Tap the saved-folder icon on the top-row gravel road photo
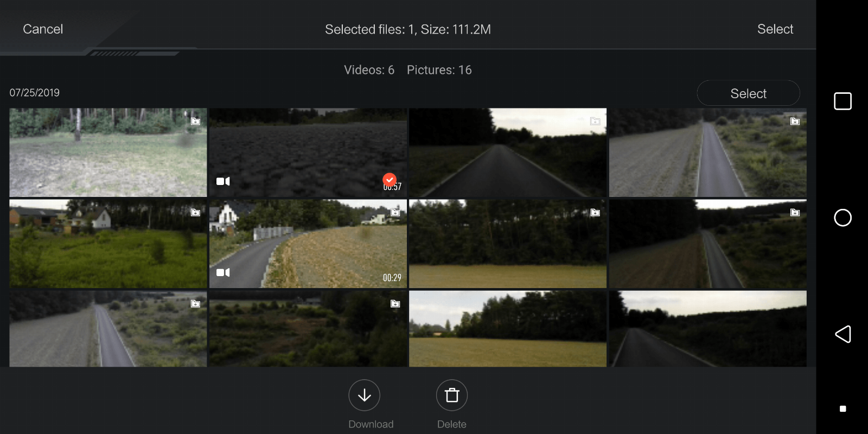 pyautogui.click(x=795, y=122)
